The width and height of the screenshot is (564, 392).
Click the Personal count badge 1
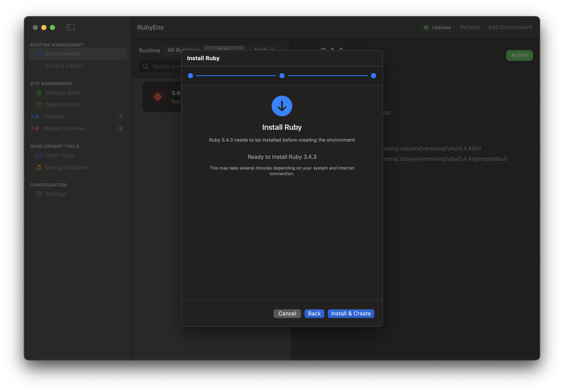point(121,116)
